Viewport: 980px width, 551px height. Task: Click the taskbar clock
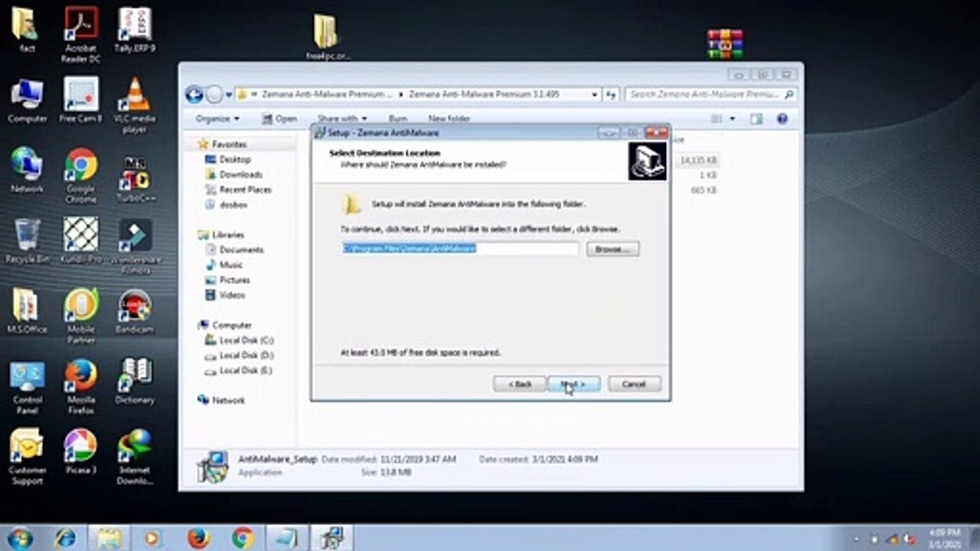943,538
